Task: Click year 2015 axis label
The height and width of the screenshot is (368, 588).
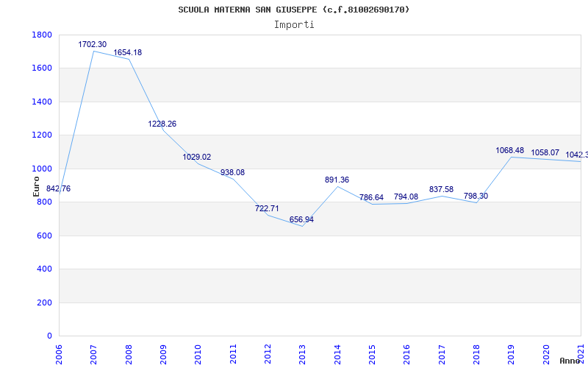Action: (x=373, y=354)
